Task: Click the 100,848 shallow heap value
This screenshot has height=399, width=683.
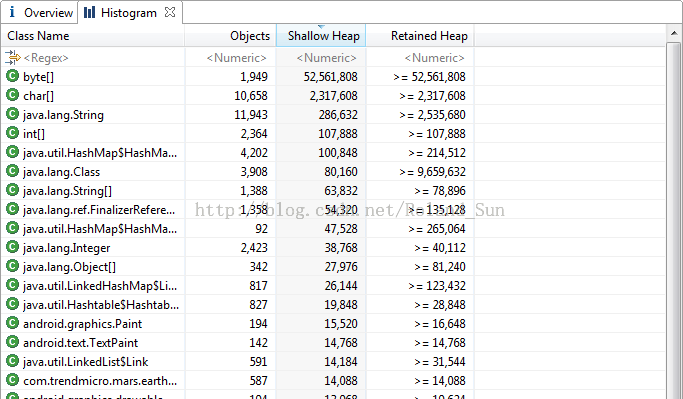Action: pos(338,152)
